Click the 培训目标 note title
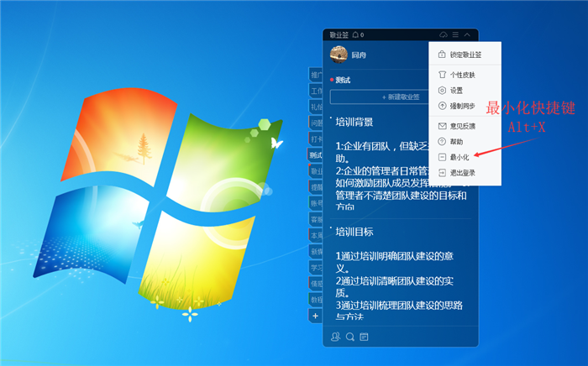This screenshot has height=366, width=588. coord(354,232)
